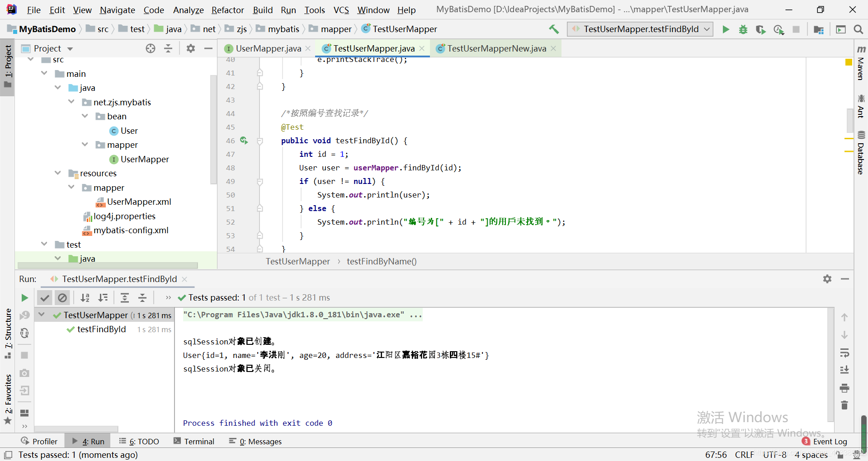Open the Analyze menu

click(x=188, y=10)
